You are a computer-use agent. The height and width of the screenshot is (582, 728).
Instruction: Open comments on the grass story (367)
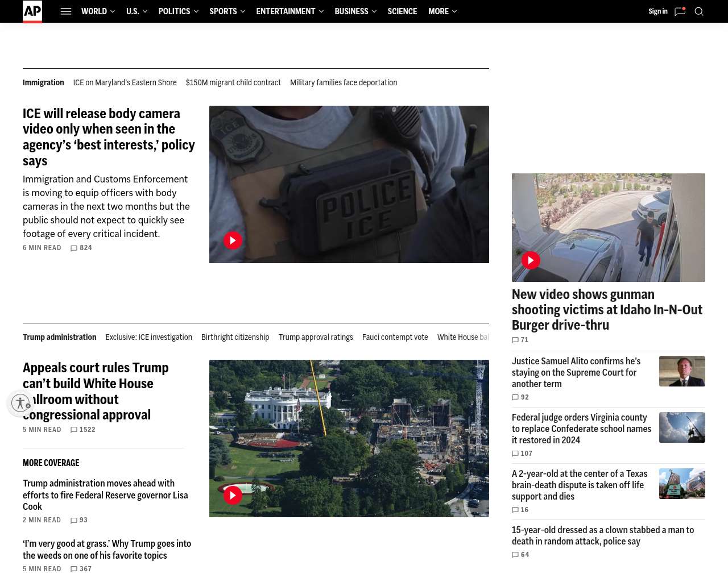pos(81,569)
